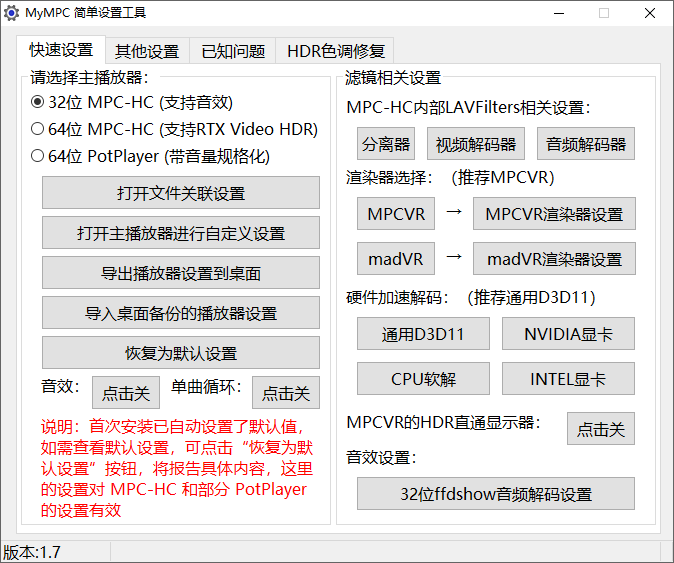Open the 音频解码器 settings
Screen dimensions: 674x563
(586, 144)
